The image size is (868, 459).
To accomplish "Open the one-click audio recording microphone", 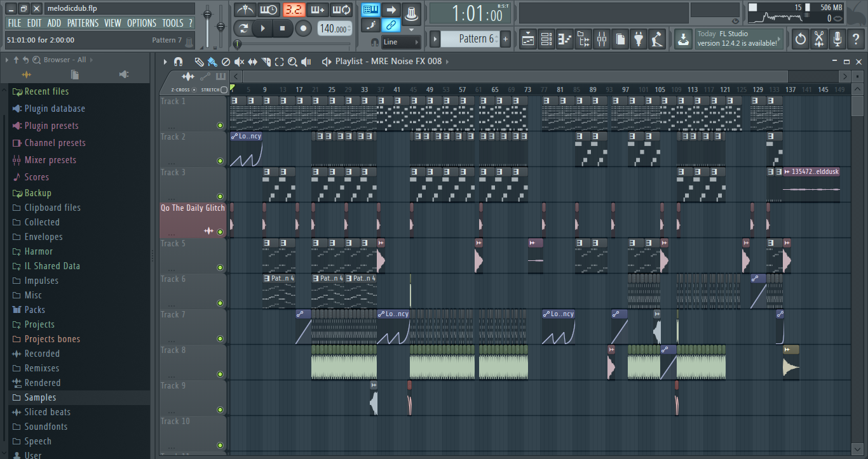I will (837, 39).
